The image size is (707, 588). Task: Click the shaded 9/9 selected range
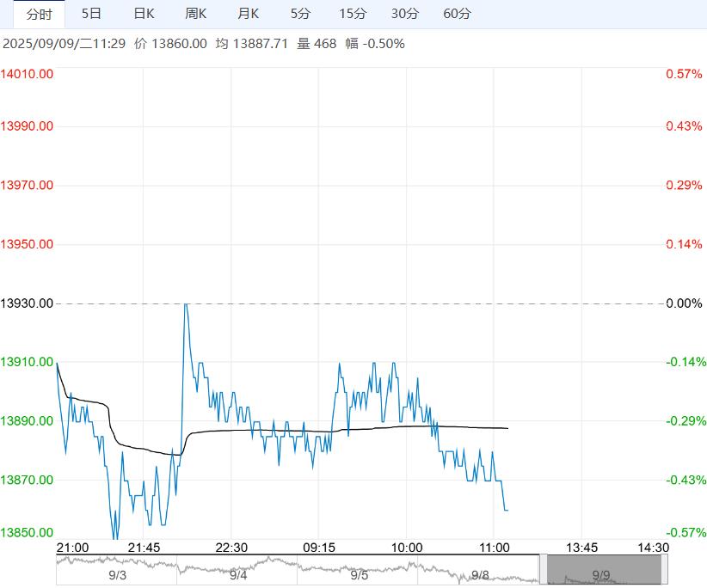(604, 570)
